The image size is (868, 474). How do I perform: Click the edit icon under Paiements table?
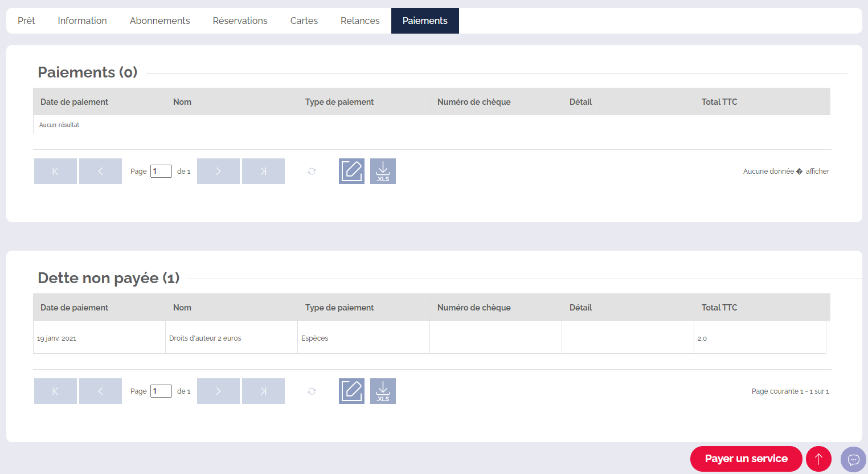tap(351, 171)
